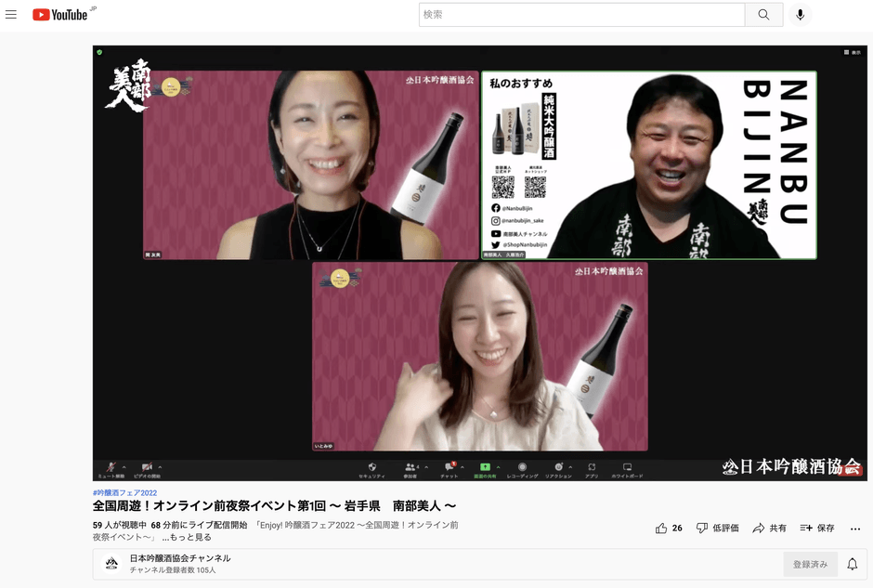Click the #吟醸酒フェア2022 hashtag link

point(124,491)
